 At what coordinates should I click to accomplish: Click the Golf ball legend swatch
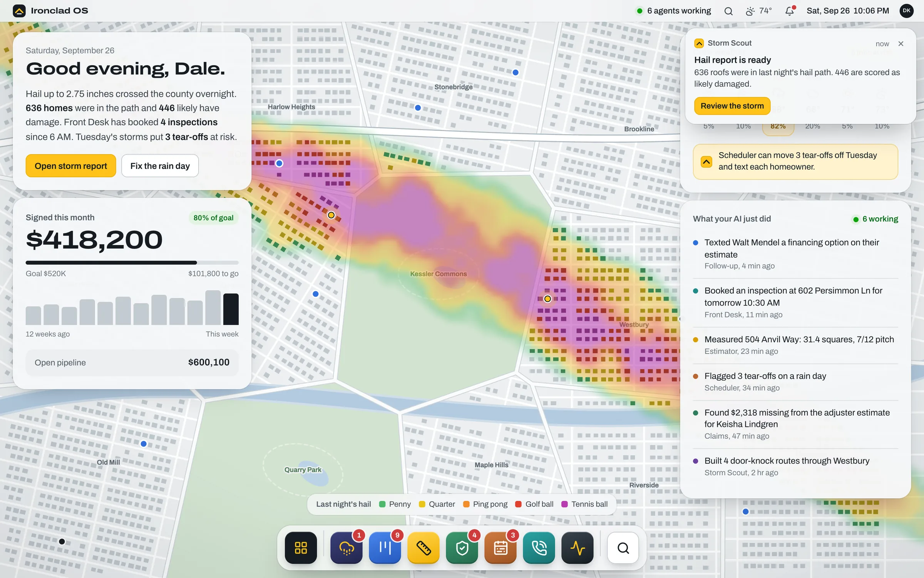[x=518, y=504]
